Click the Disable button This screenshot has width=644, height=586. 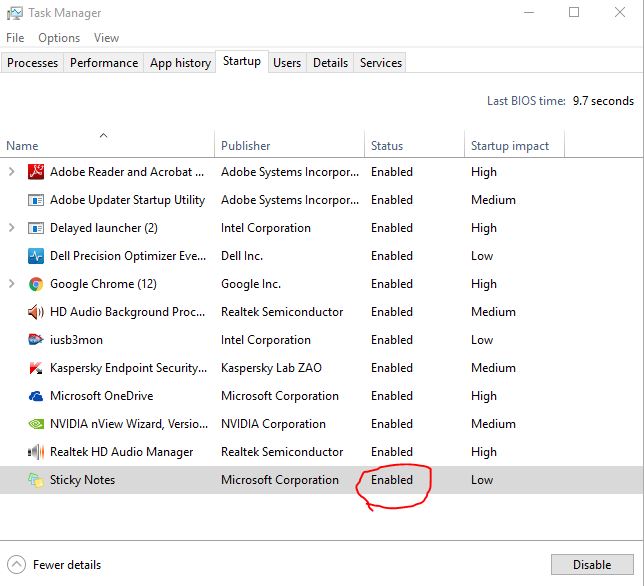(592, 565)
